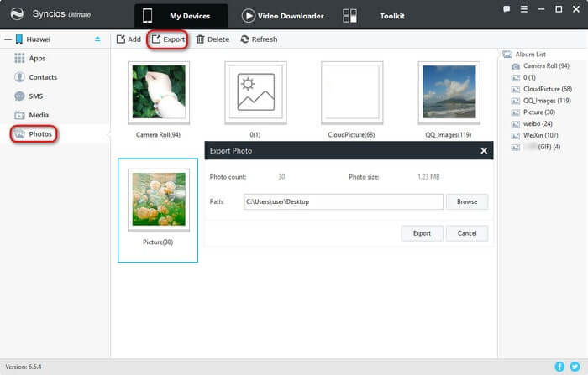Cancel the Export Photo dialog
This screenshot has width=588, height=375.
(x=466, y=233)
